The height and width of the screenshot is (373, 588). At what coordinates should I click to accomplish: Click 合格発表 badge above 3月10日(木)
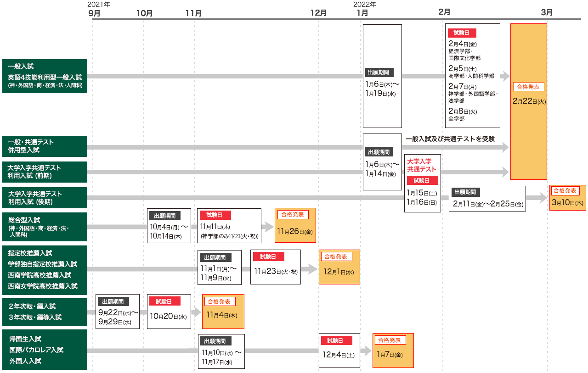tap(566, 191)
